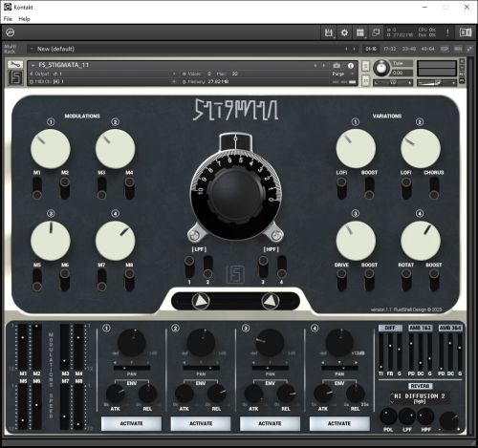Viewport: 478px width, 448px height.
Task: Toggle the M1 modulation switch
Action: tap(37, 188)
